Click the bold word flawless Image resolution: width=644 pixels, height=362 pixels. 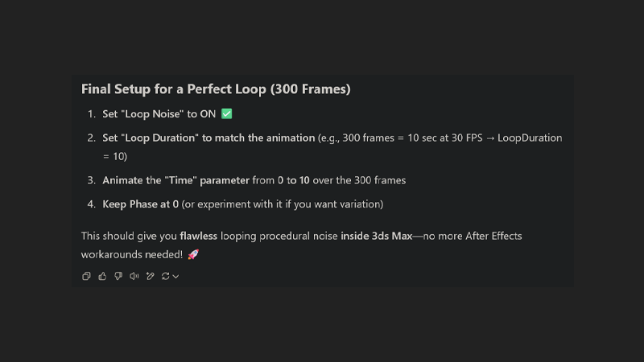pyautogui.click(x=198, y=236)
